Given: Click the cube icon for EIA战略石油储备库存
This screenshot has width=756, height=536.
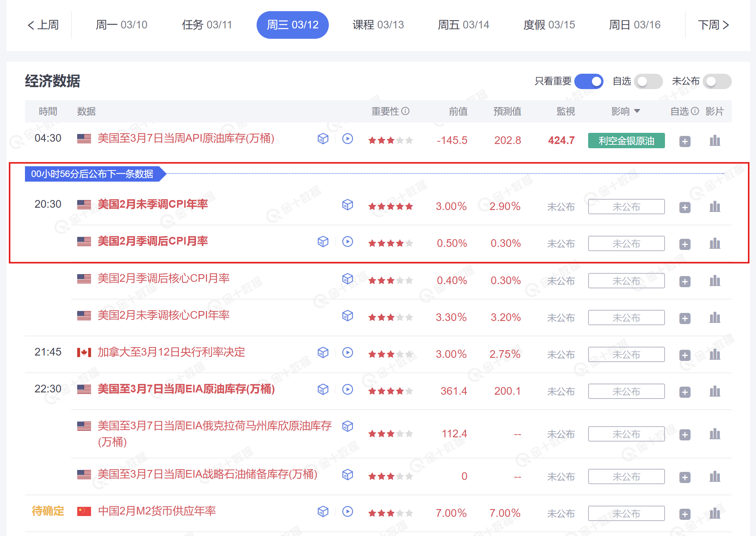Looking at the screenshot, I should [348, 475].
